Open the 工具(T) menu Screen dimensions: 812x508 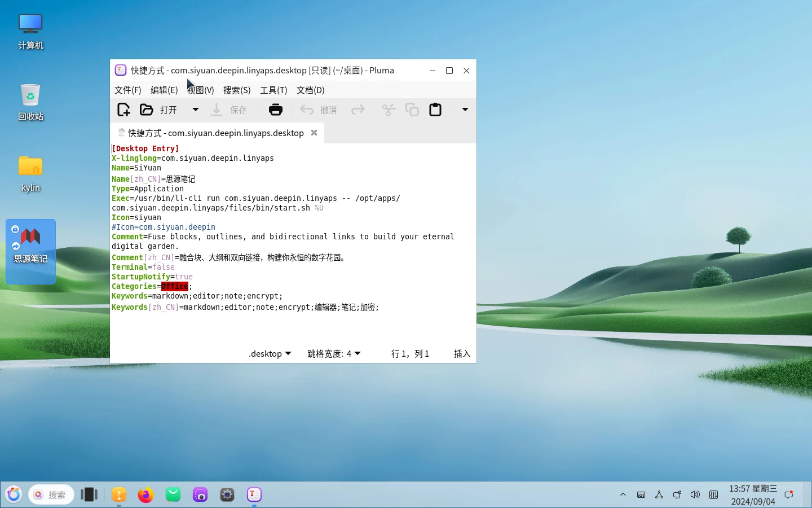point(273,90)
